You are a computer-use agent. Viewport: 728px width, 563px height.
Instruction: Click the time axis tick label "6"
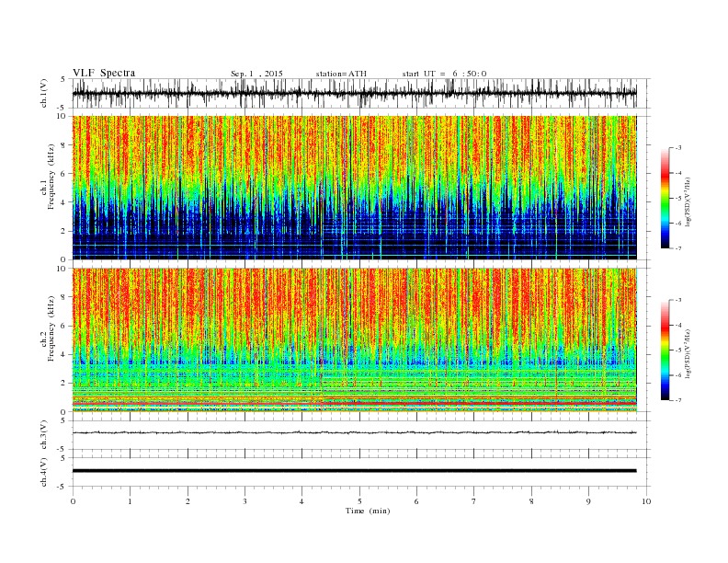416,501
